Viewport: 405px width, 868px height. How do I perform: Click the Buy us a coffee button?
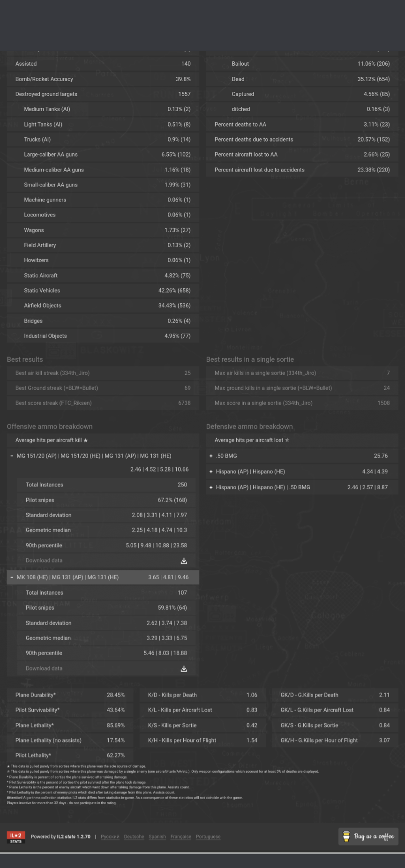pos(368,837)
